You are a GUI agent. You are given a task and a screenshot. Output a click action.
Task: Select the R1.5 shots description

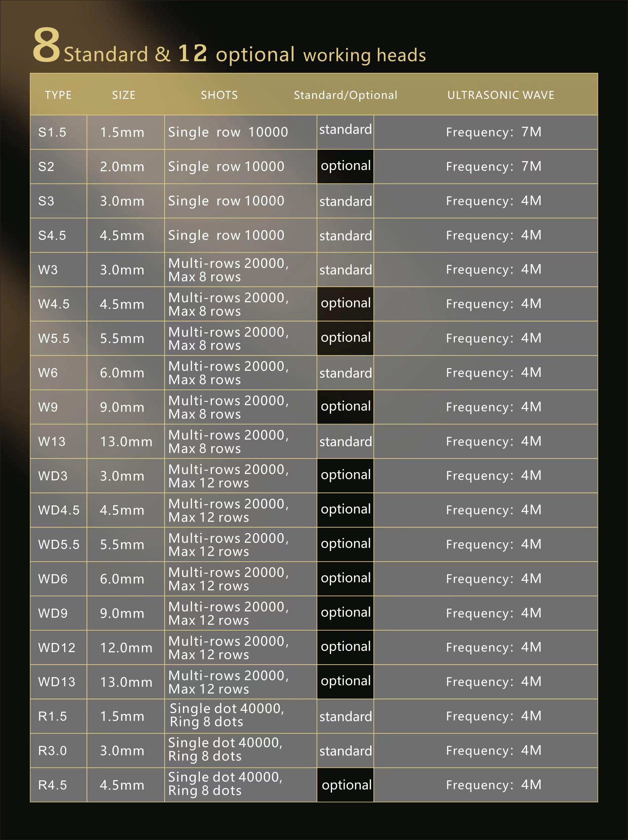pos(226,716)
